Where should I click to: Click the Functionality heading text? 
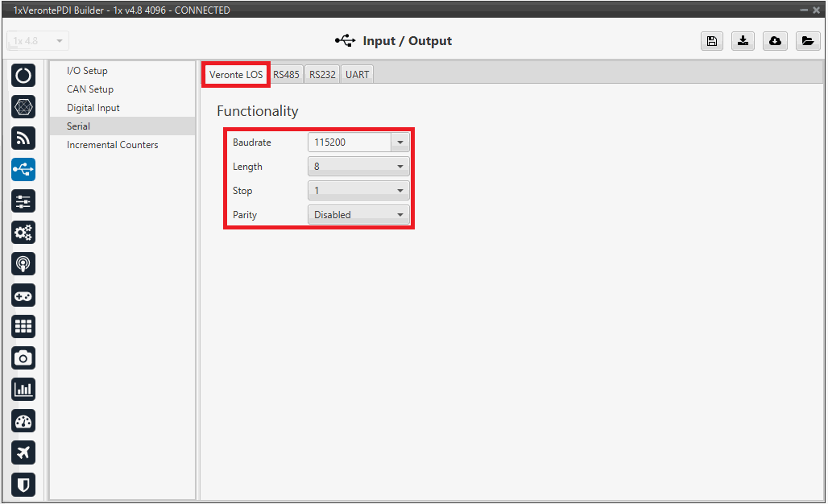258,111
